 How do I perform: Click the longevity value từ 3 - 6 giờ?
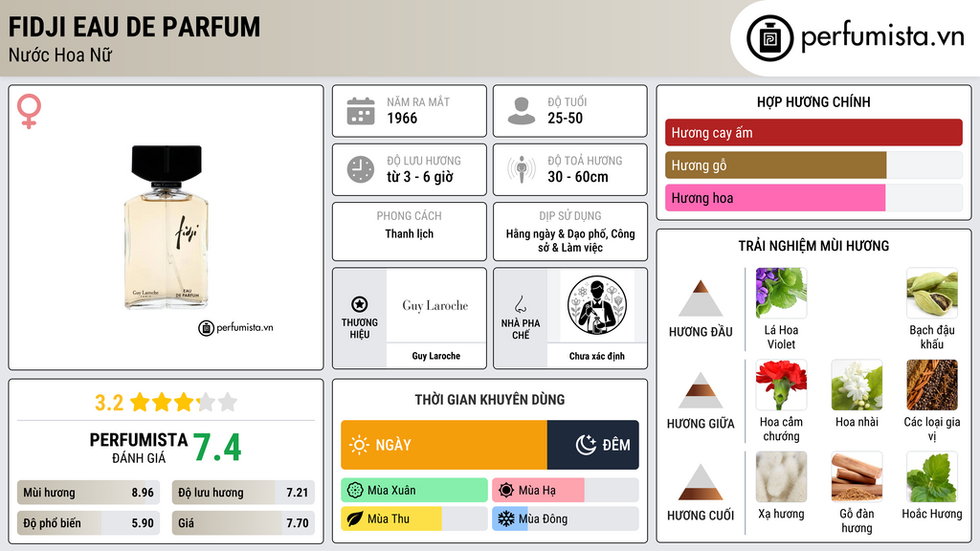tap(420, 177)
